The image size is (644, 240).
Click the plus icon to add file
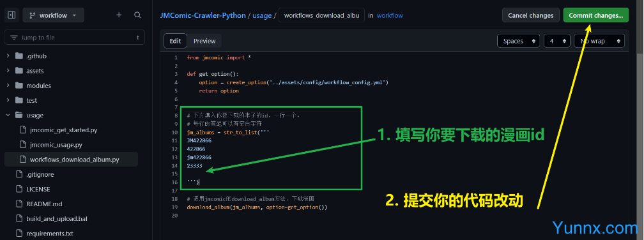pos(119,15)
